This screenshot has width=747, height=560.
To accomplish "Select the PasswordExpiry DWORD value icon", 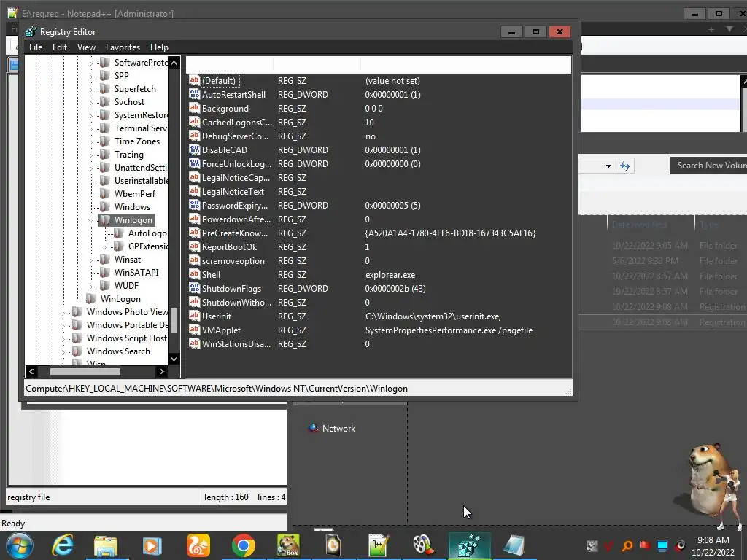I will 194,205.
